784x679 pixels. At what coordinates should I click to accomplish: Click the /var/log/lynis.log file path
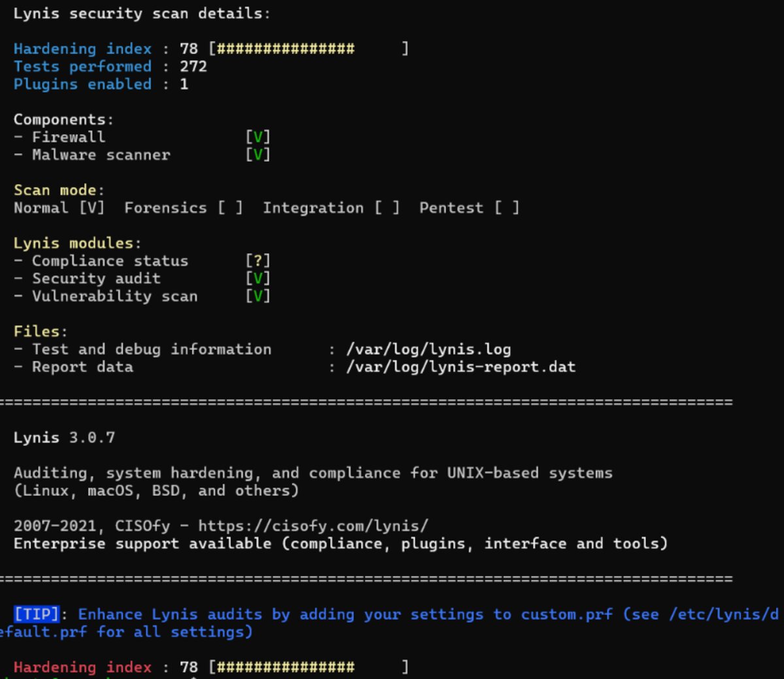(429, 349)
